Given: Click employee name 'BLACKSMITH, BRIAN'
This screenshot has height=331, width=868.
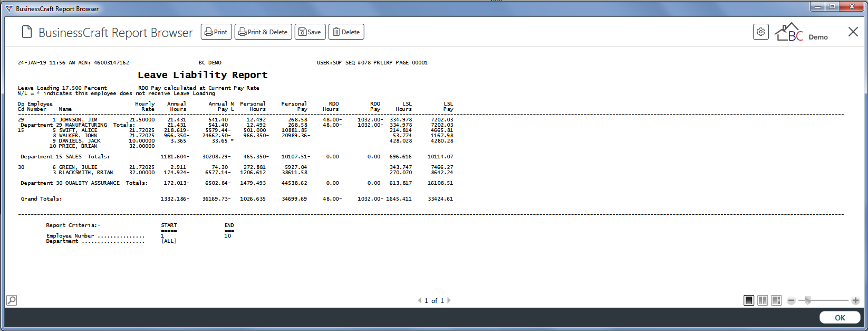Looking at the screenshot, I should (x=86, y=173).
